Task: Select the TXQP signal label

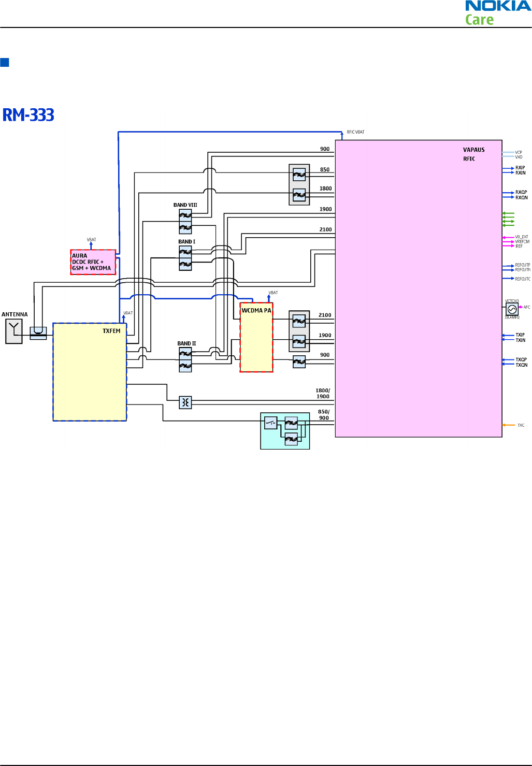Action: click(521, 359)
